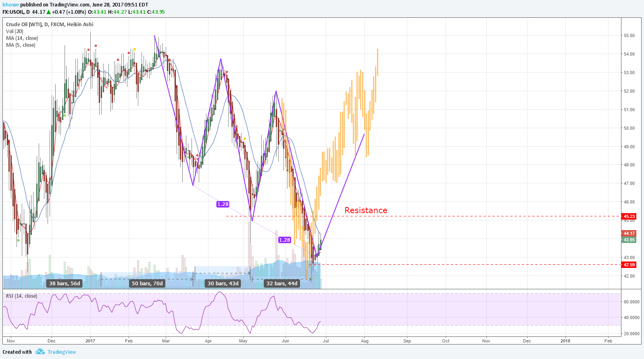Click the May label on the time axis
Image resolution: width=644 pixels, height=359 pixels.
tap(243, 341)
